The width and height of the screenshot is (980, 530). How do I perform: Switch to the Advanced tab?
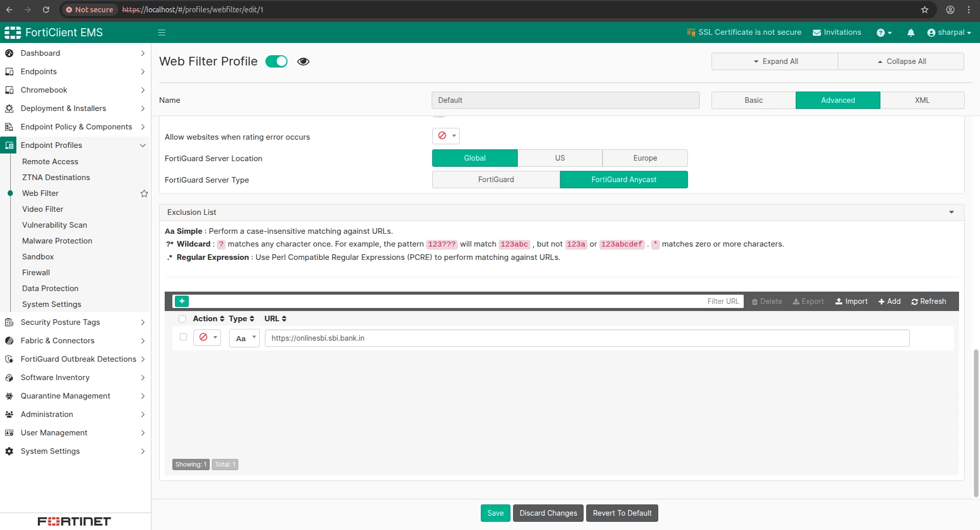click(x=838, y=100)
